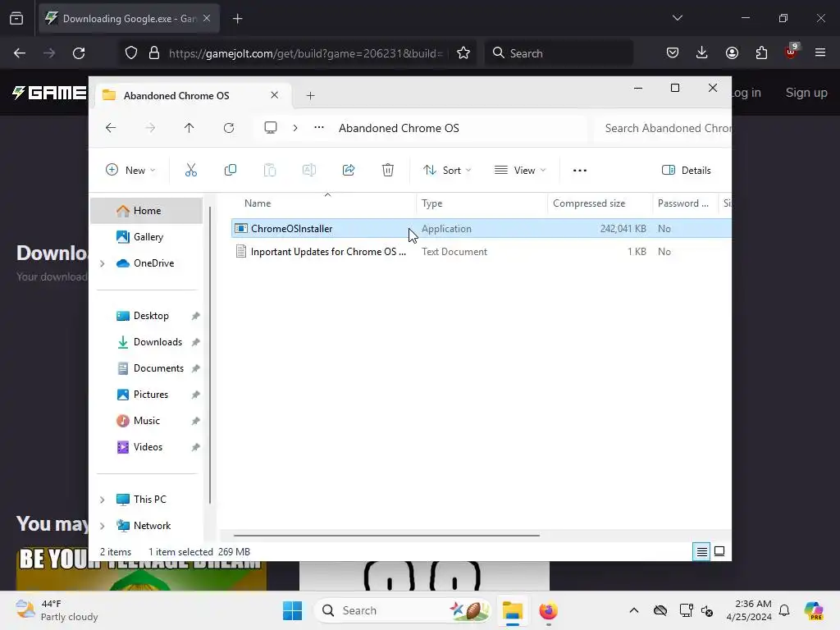Screen dimensions: 840x630
Task: Click the Share icon in Explorer toolbar
Action: click(349, 171)
